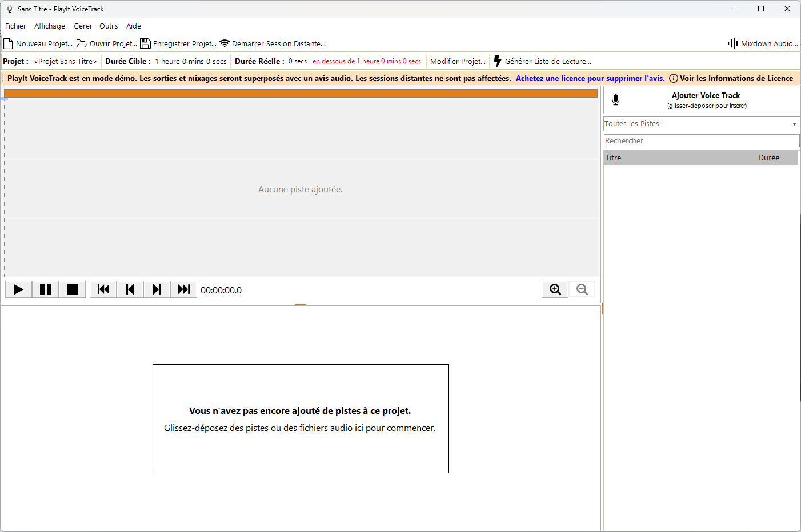The width and height of the screenshot is (801, 532).
Task: Jump to end with fast-forward button
Action: (183, 289)
